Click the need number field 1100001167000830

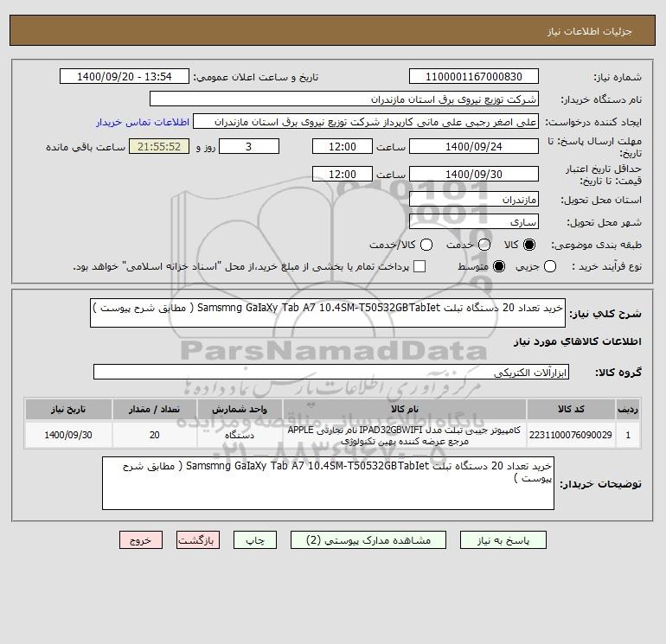(x=474, y=76)
